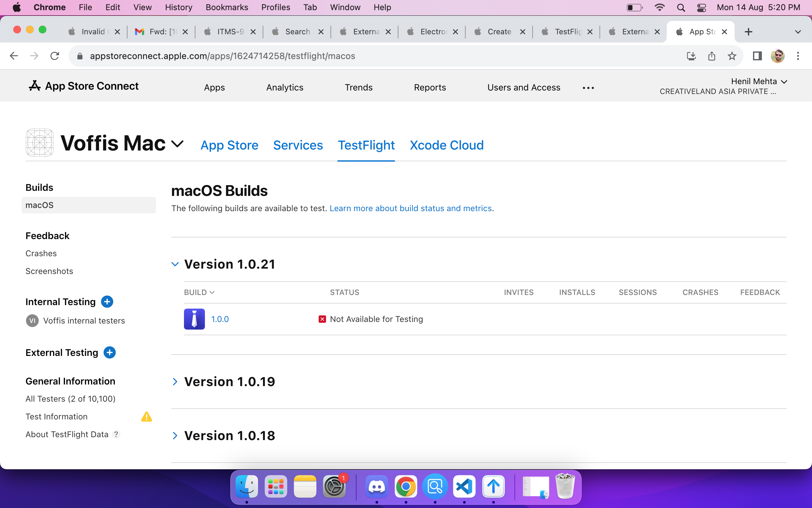Open Visual Studio Code from the Dock
This screenshot has height=508, width=812.
coord(464,486)
